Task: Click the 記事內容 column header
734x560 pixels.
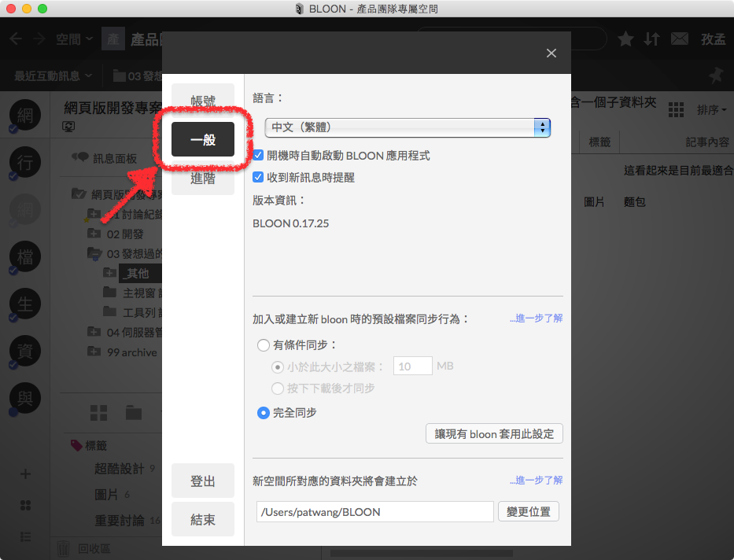Action: (706, 142)
